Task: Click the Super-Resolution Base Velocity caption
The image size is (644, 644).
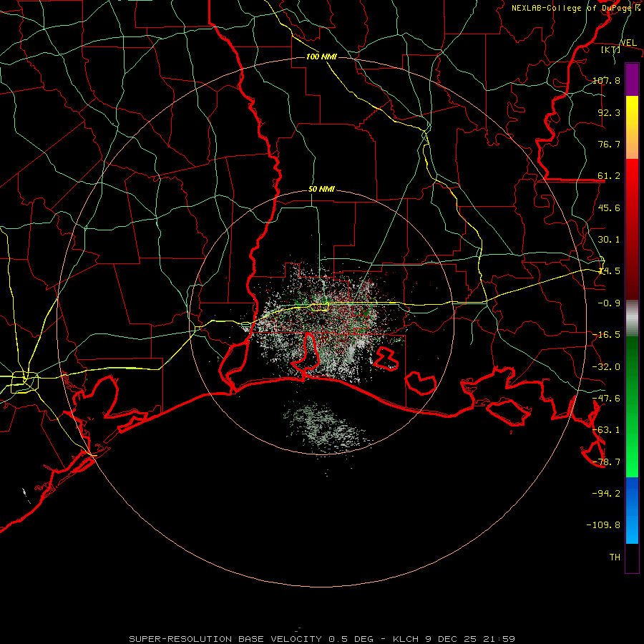Action: click(x=322, y=639)
